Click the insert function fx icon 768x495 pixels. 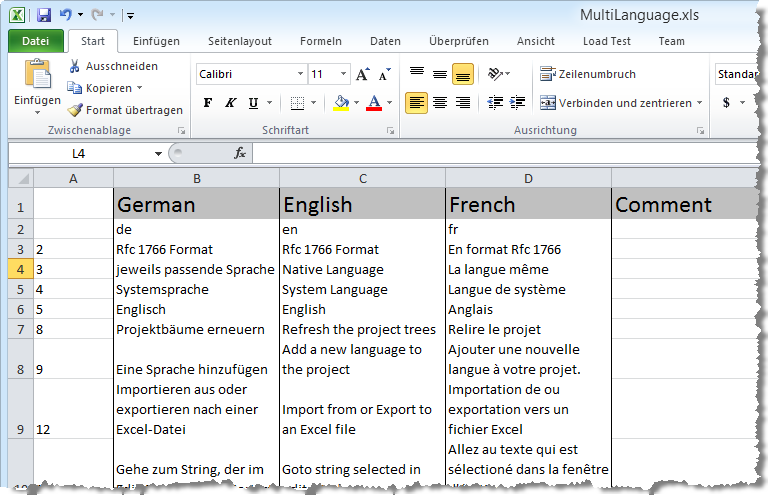pyautogui.click(x=240, y=153)
